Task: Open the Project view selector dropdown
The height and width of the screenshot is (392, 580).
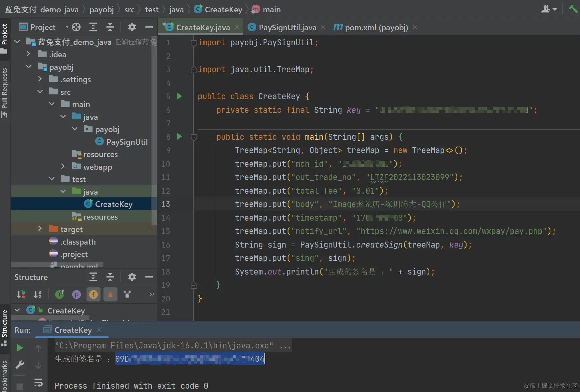Action: (x=43, y=27)
